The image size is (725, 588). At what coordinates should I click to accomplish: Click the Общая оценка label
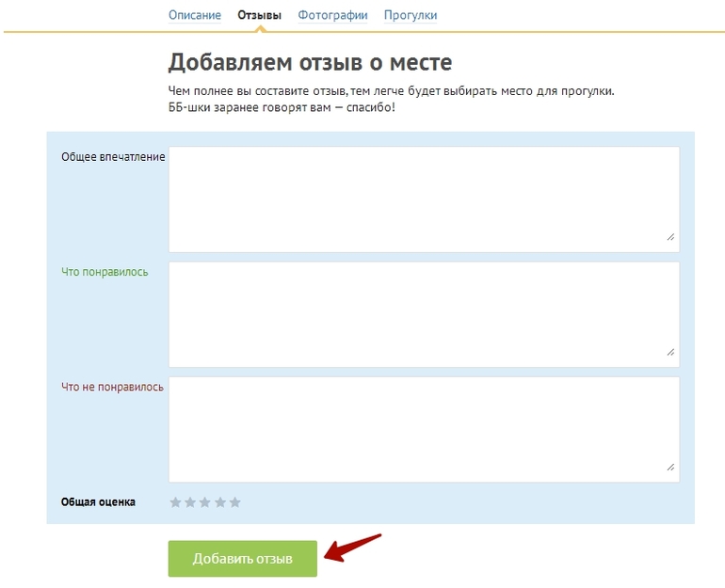coord(98,502)
